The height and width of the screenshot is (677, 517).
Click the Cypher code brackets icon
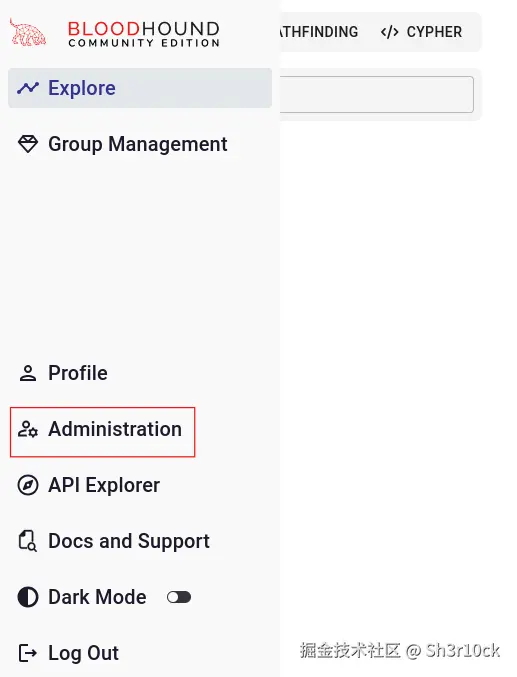pyautogui.click(x=390, y=32)
